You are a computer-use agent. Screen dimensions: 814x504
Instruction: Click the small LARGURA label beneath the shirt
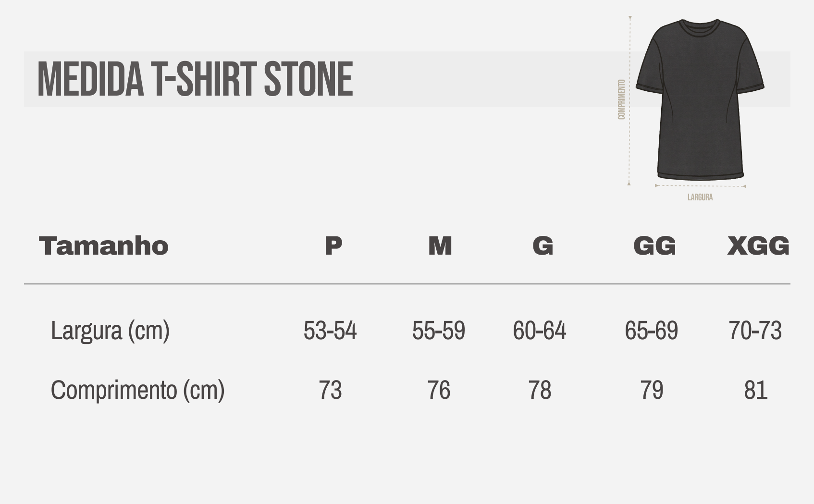point(700,197)
